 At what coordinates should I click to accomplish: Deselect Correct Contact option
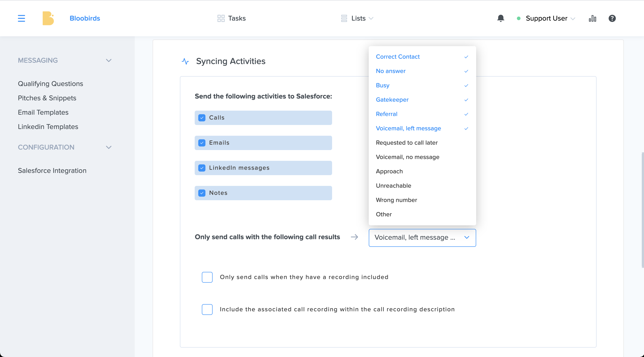tap(422, 56)
